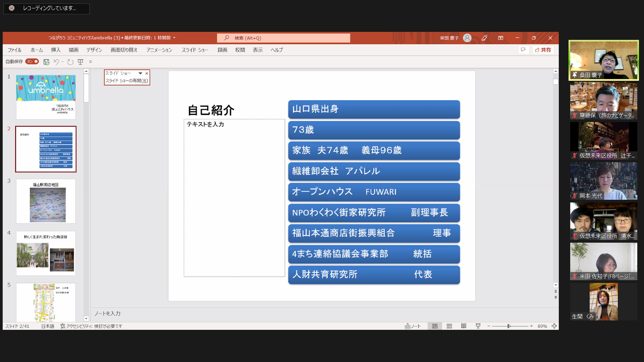Open the pen/coming soon features icon
The width and height of the screenshot is (644, 362).
tap(484, 38)
